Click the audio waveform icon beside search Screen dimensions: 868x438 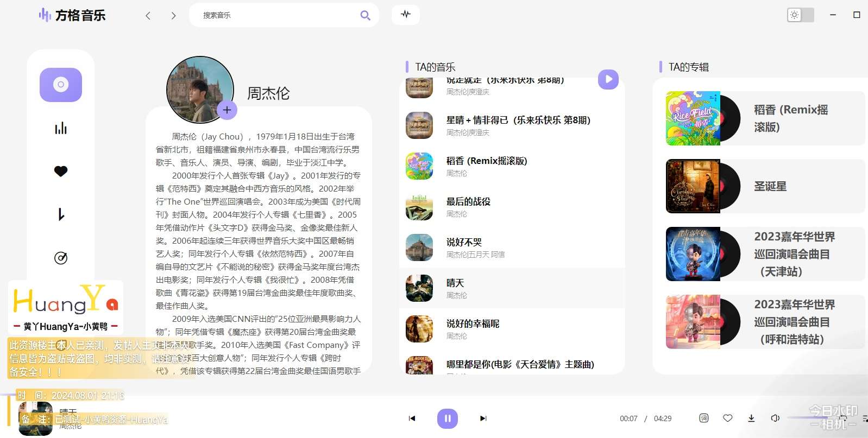pyautogui.click(x=406, y=15)
